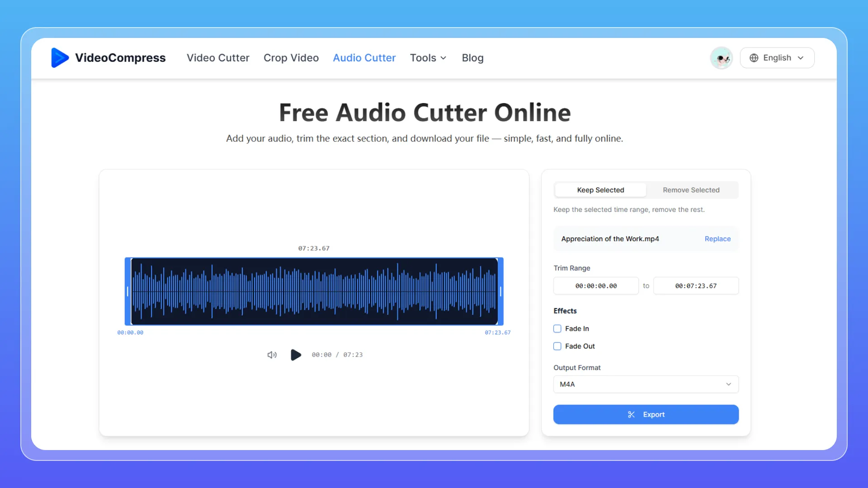Enable the Fade Out effect
Viewport: 868px width, 488px height.
pos(557,346)
